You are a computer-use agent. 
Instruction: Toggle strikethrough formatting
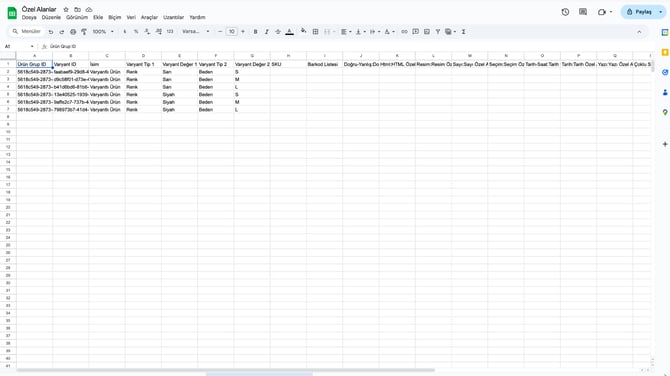coord(278,32)
